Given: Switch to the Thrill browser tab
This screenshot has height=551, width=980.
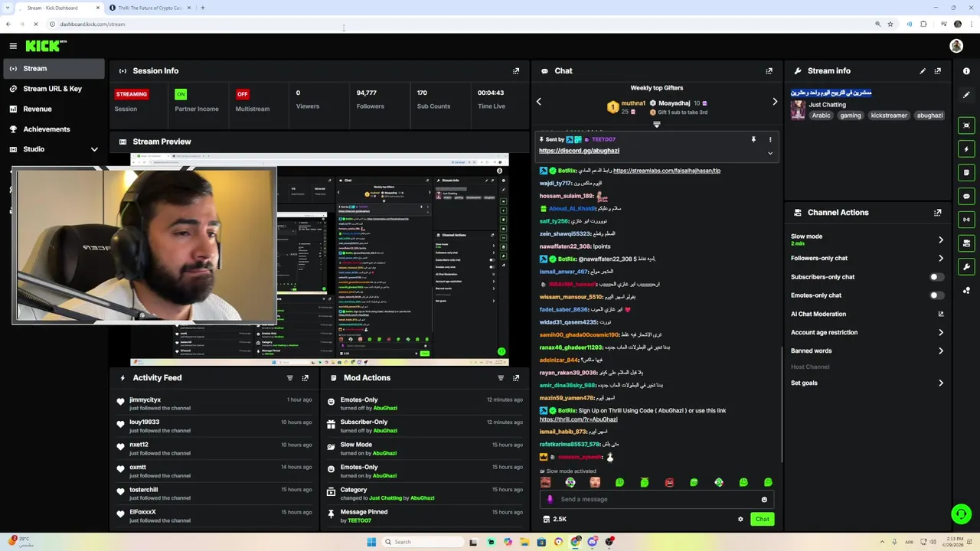Looking at the screenshot, I should point(149,8).
